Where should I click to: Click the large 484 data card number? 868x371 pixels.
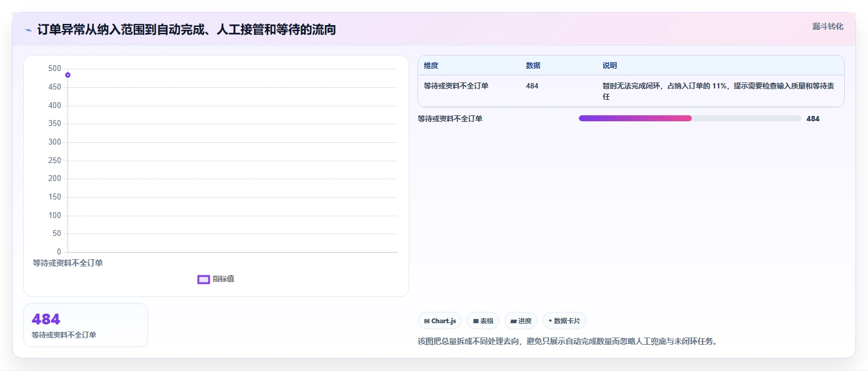click(46, 320)
